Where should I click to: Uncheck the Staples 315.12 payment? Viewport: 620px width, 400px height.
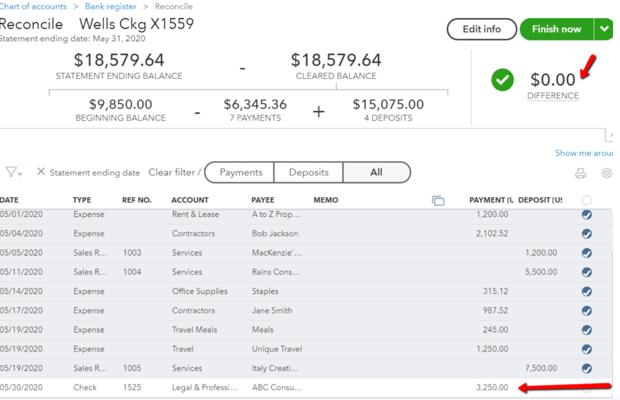587,291
